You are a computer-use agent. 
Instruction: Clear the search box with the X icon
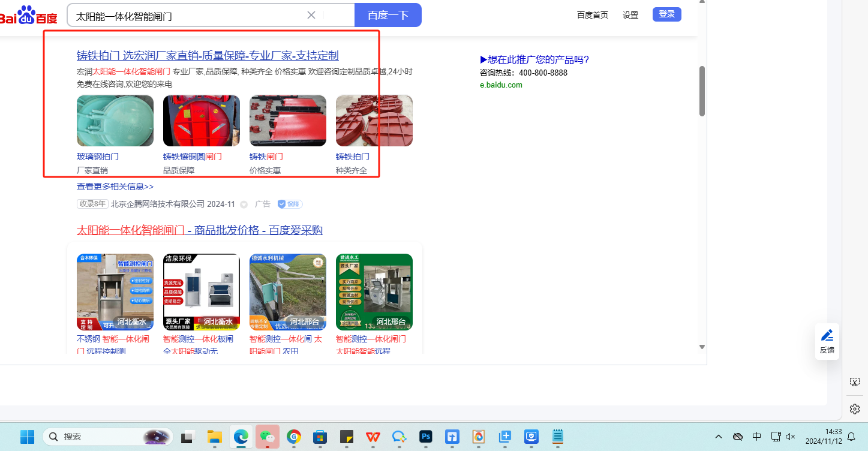pos(311,15)
